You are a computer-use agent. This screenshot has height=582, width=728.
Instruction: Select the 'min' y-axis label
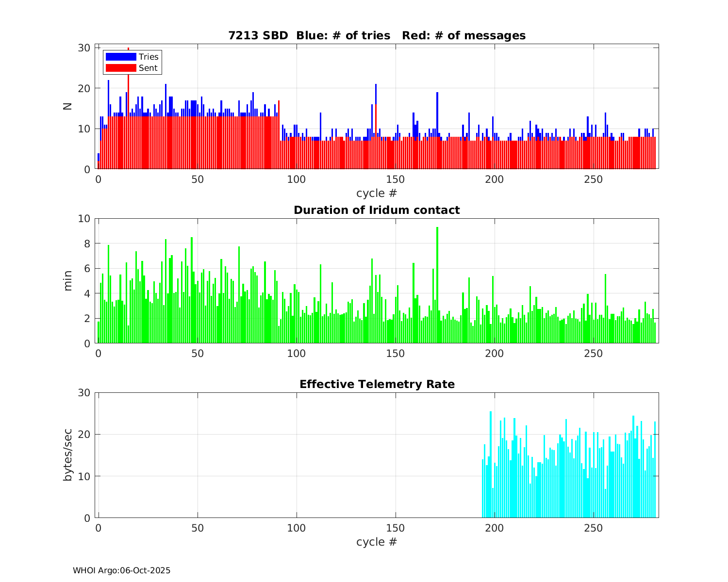click(x=67, y=281)
